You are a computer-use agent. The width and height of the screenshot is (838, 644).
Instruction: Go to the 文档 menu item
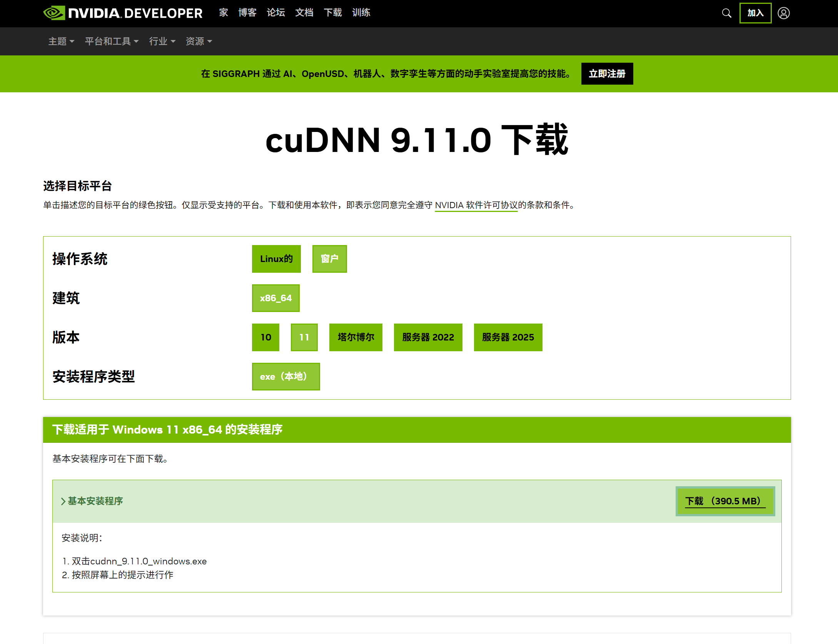(304, 13)
